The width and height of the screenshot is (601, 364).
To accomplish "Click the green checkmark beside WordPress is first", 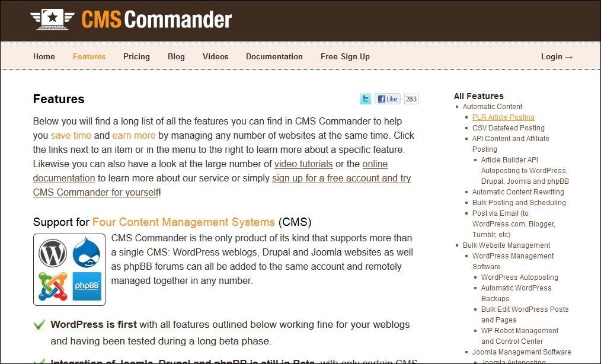I will 39,324.
